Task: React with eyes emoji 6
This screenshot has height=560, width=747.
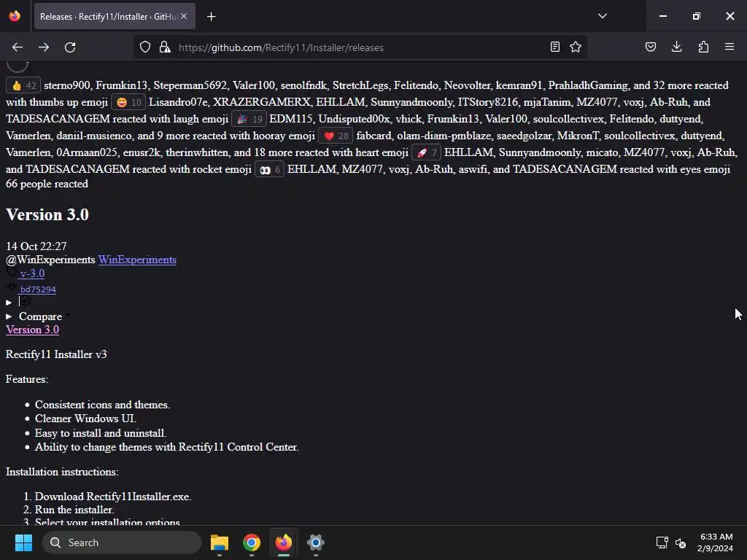Action: 270,169
